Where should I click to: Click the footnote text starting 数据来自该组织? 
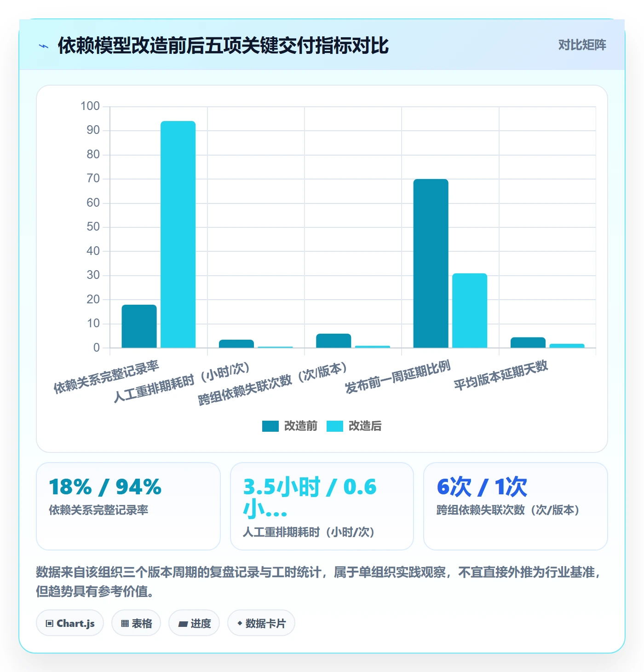pos(317,582)
